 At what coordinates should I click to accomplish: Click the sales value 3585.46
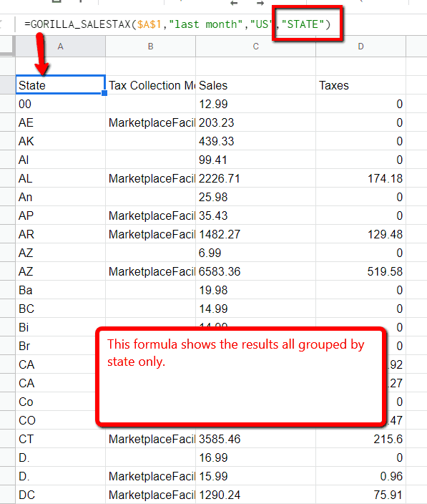coord(255,439)
